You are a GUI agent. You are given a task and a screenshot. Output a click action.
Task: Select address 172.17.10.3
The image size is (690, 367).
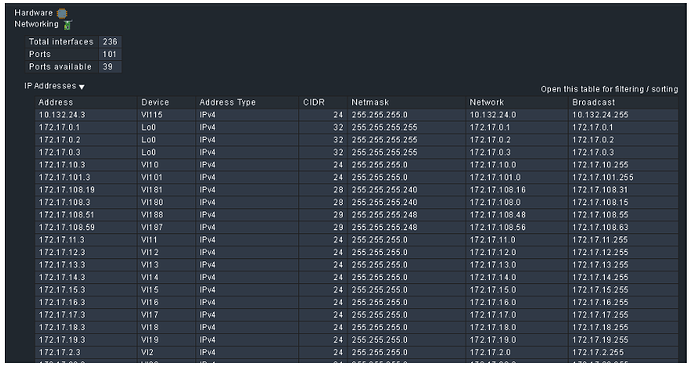[62, 165]
